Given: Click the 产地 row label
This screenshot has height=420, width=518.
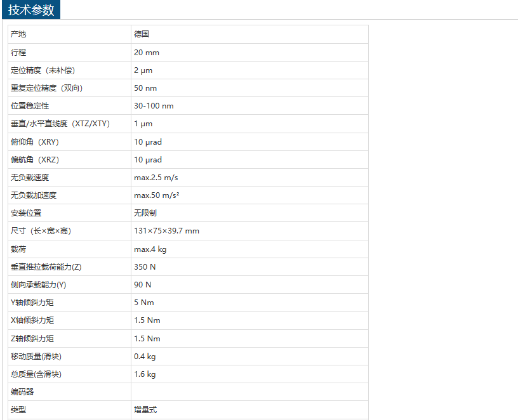Looking at the screenshot, I should tap(19, 34).
